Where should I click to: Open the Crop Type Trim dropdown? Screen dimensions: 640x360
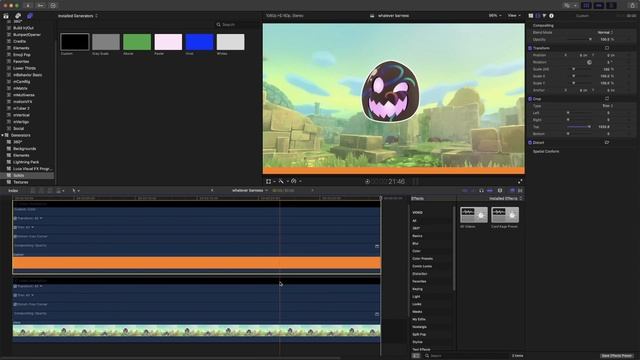[608, 106]
